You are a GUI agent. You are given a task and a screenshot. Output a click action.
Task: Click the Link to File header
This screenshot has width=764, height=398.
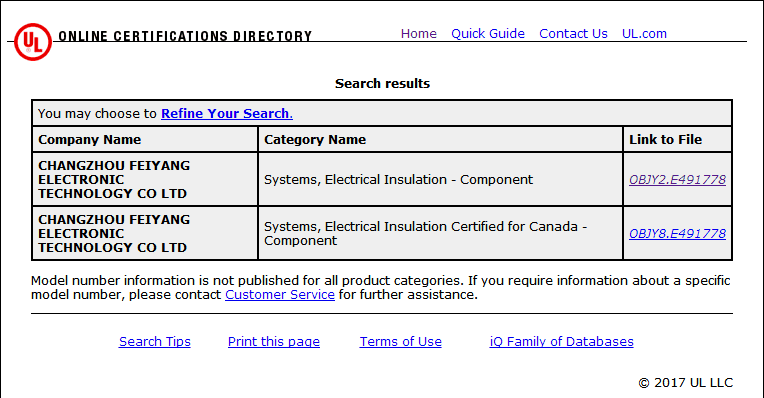(x=677, y=139)
